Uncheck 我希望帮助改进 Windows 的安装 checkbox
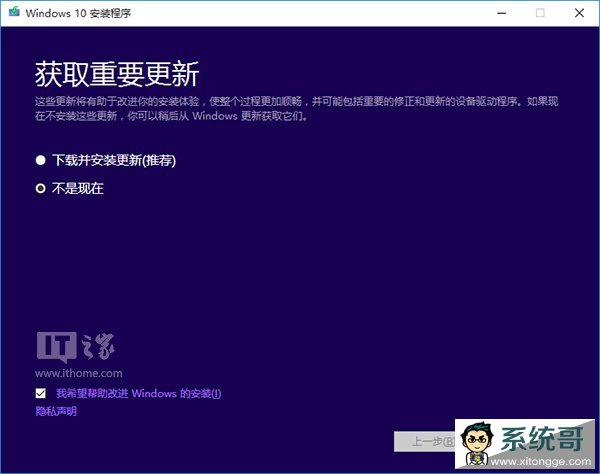Viewport: 600px width, 474px height. [x=41, y=393]
